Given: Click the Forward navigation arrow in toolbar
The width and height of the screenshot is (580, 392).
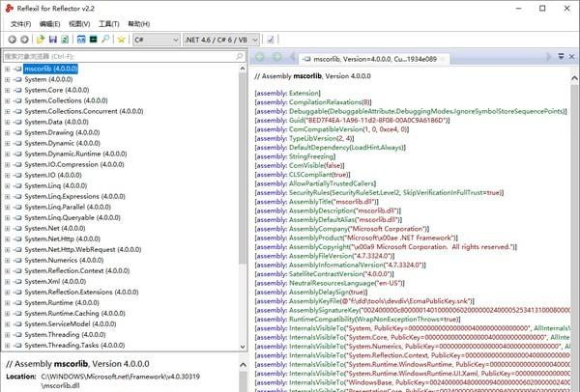Looking at the screenshot, I should (24, 40).
